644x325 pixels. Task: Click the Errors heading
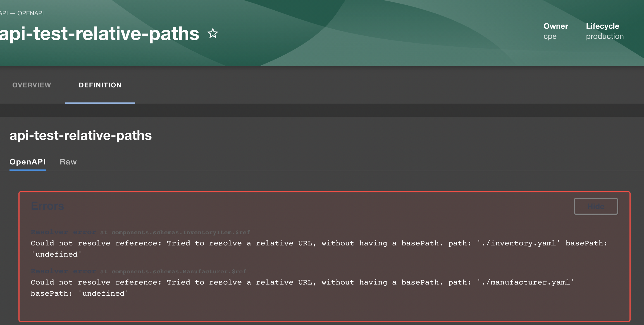coord(47,206)
